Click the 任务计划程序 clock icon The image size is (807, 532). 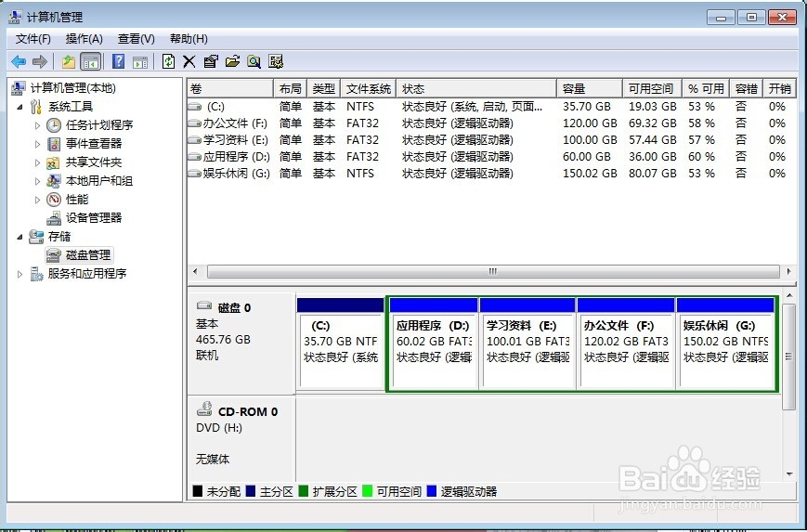(54, 125)
